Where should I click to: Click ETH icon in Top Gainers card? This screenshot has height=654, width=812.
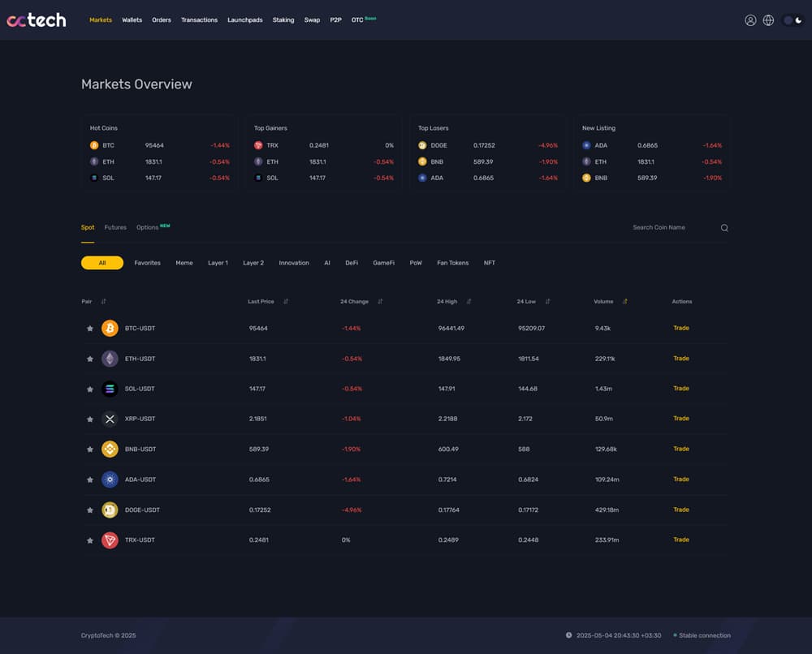click(x=258, y=161)
